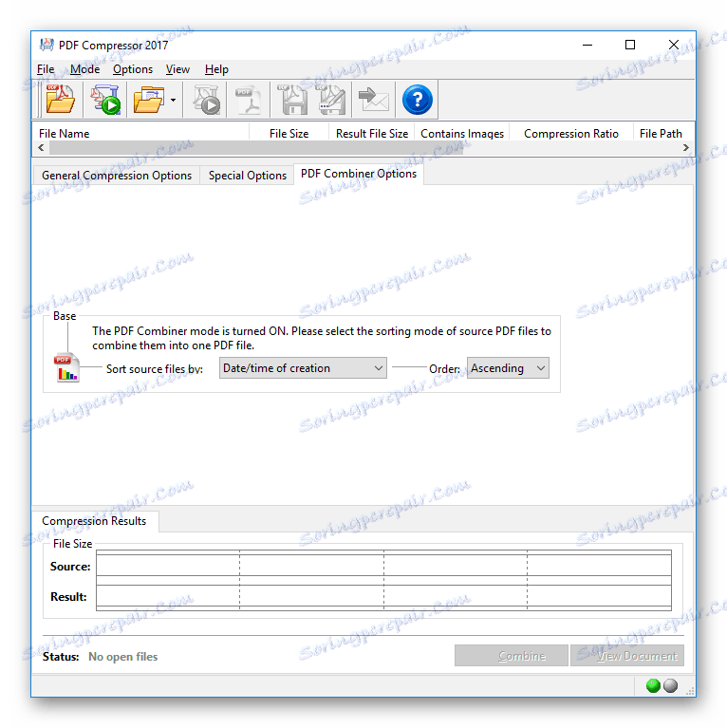Click the Compression Ratio column header
The width and height of the screenshot is (727, 728).
[571, 133]
